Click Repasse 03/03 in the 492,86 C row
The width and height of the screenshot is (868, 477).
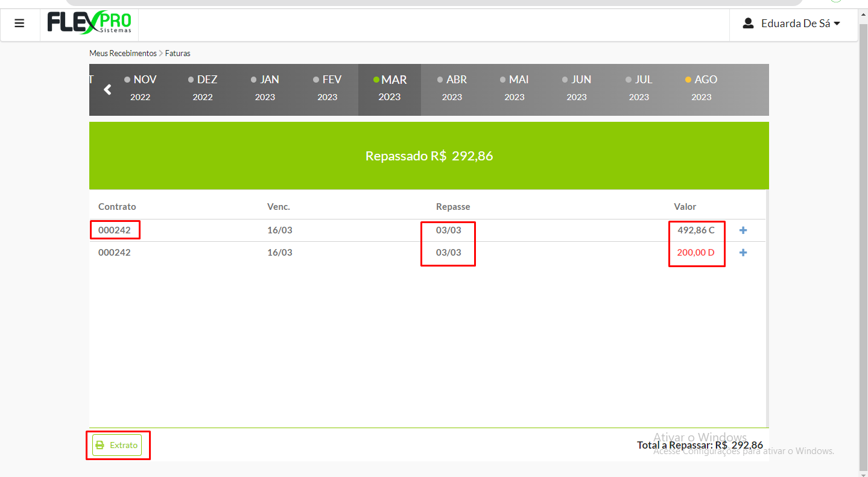pos(449,230)
